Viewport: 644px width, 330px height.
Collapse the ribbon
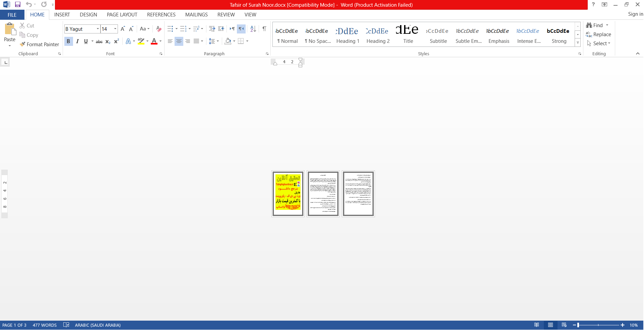click(x=638, y=54)
